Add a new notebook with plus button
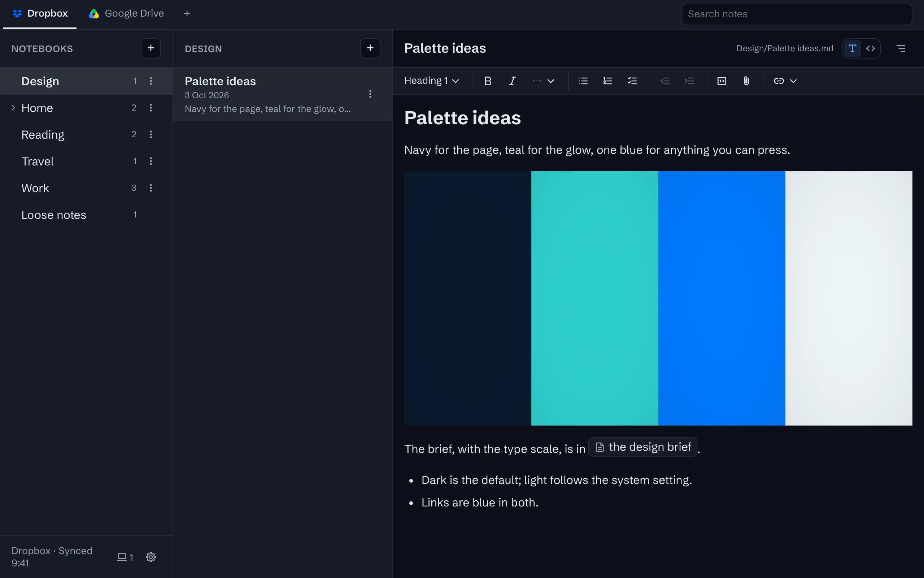 click(x=151, y=48)
